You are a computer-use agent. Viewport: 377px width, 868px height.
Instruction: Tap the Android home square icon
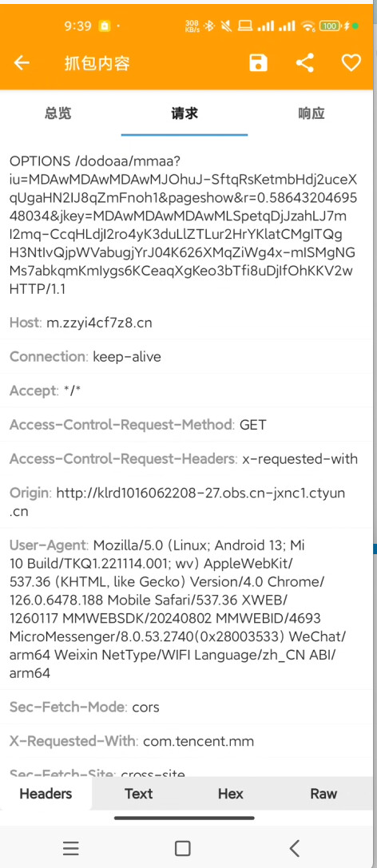(x=182, y=848)
